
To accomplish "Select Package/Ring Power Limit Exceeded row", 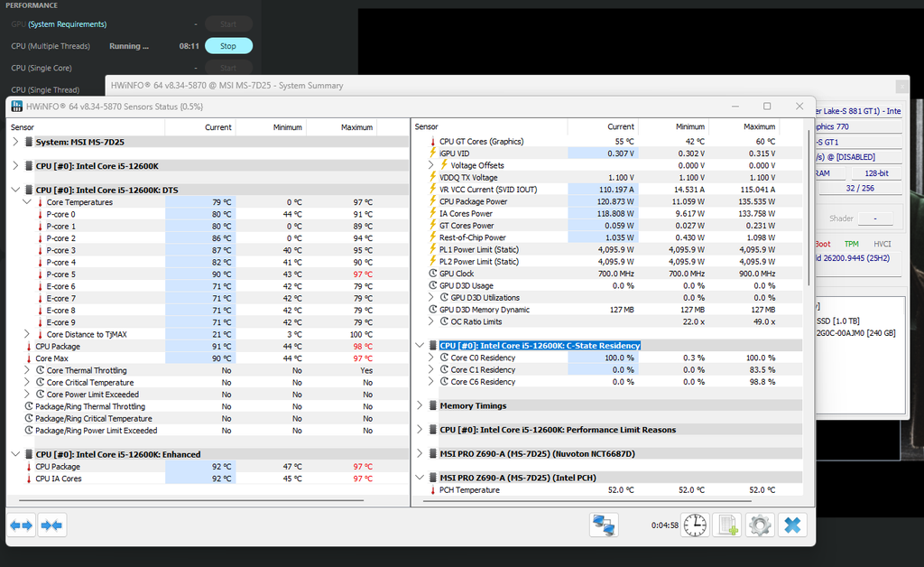I will tap(208, 431).
